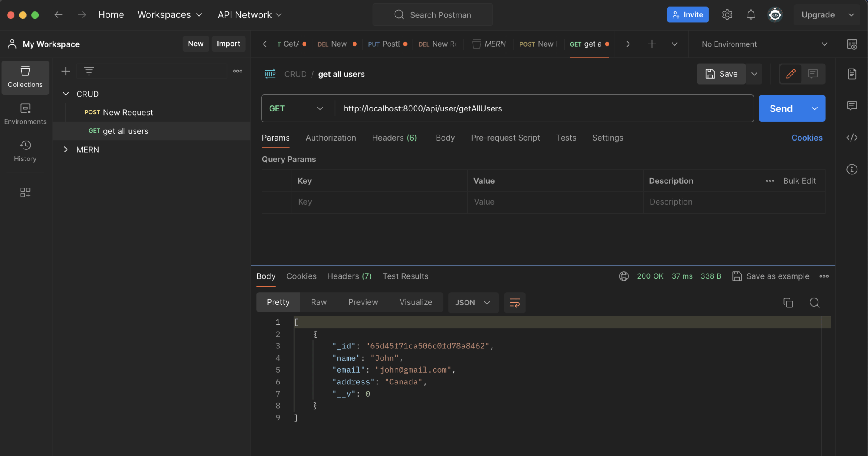This screenshot has width=868, height=456.
Task: Click the response network globe icon
Action: (623, 276)
